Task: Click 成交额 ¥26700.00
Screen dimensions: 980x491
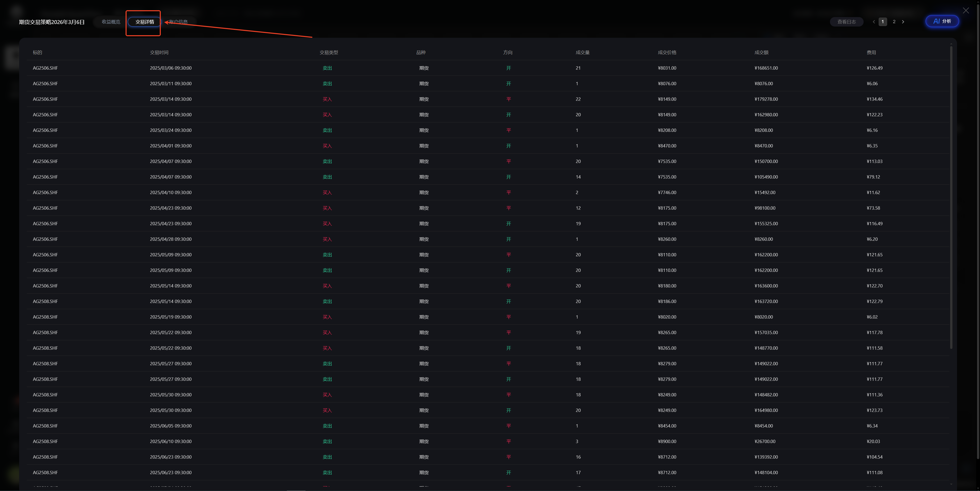Action: [x=765, y=442]
